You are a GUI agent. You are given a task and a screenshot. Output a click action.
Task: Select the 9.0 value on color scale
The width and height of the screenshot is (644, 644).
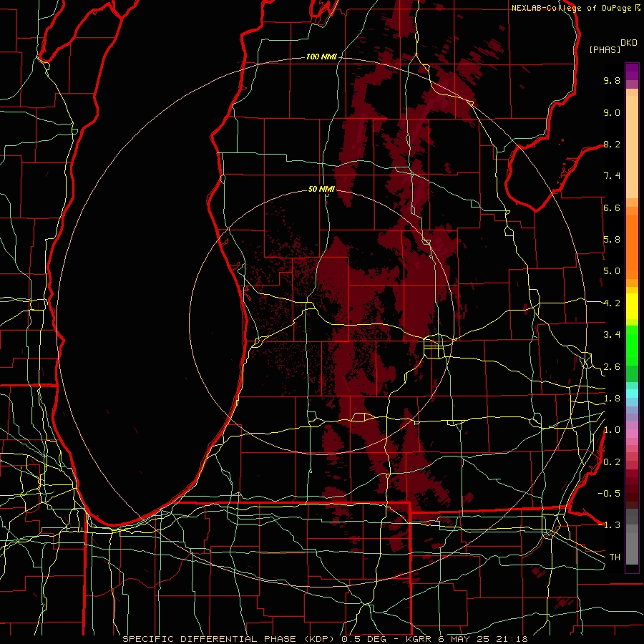click(x=612, y=112)
